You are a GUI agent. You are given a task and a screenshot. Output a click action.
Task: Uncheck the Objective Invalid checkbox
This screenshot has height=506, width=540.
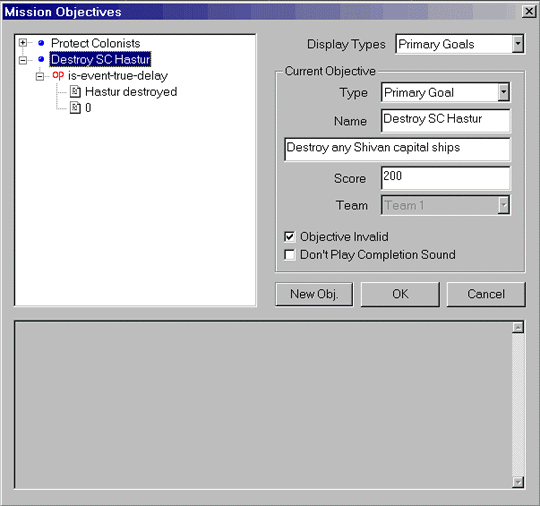click(290, 237)
